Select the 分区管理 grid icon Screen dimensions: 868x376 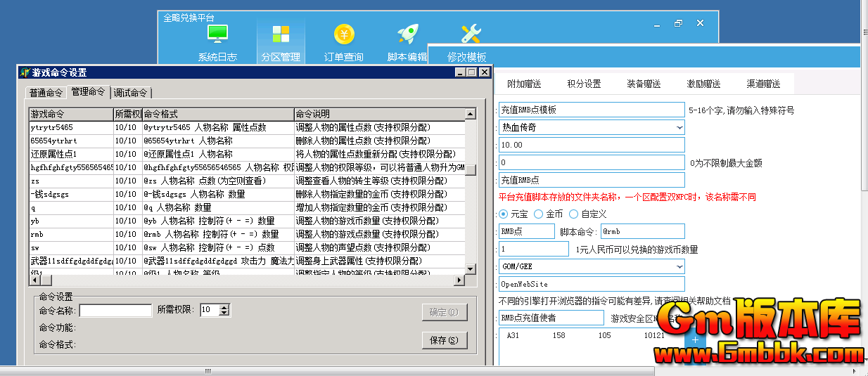(281, 34)
